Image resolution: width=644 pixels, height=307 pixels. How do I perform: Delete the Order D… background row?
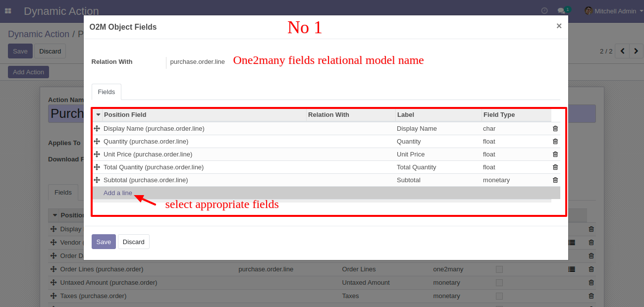click(591, 256)
